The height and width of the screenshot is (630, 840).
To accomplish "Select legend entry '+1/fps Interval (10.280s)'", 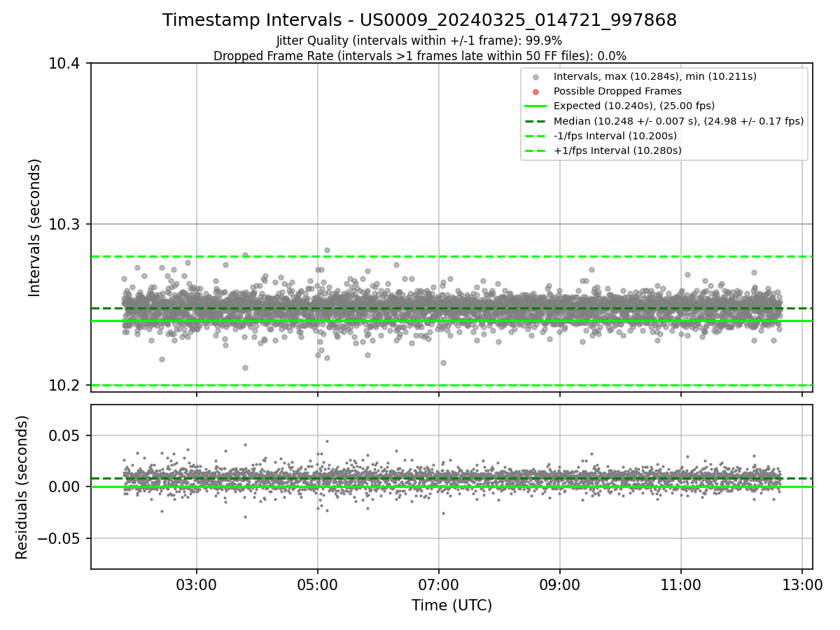I will (x=617, y=150).
